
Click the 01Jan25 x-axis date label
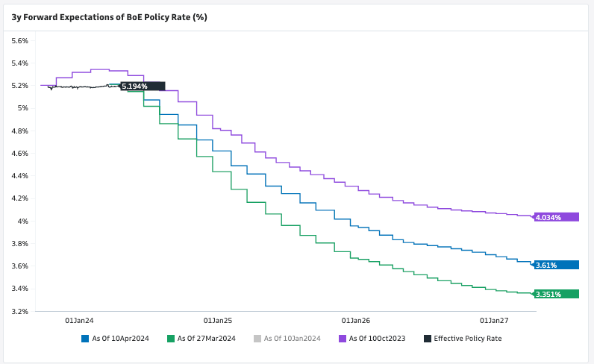point(218,320)
